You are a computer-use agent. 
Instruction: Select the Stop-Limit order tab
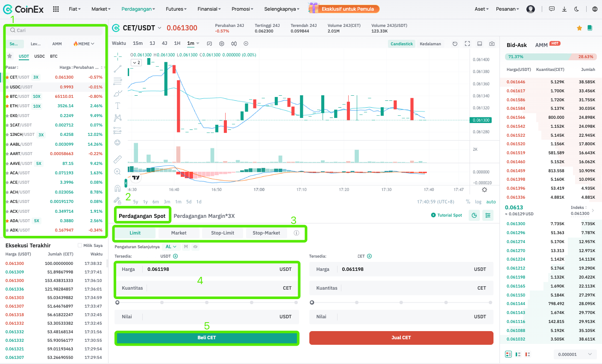point(223,233)
